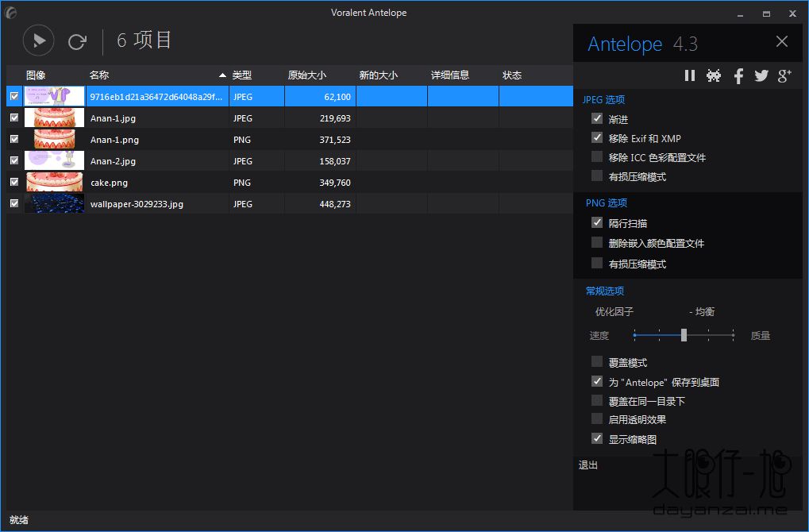Screen dimensions: 809x532
Task: Open the Facebook share icon
Action: tap(739, 76)
